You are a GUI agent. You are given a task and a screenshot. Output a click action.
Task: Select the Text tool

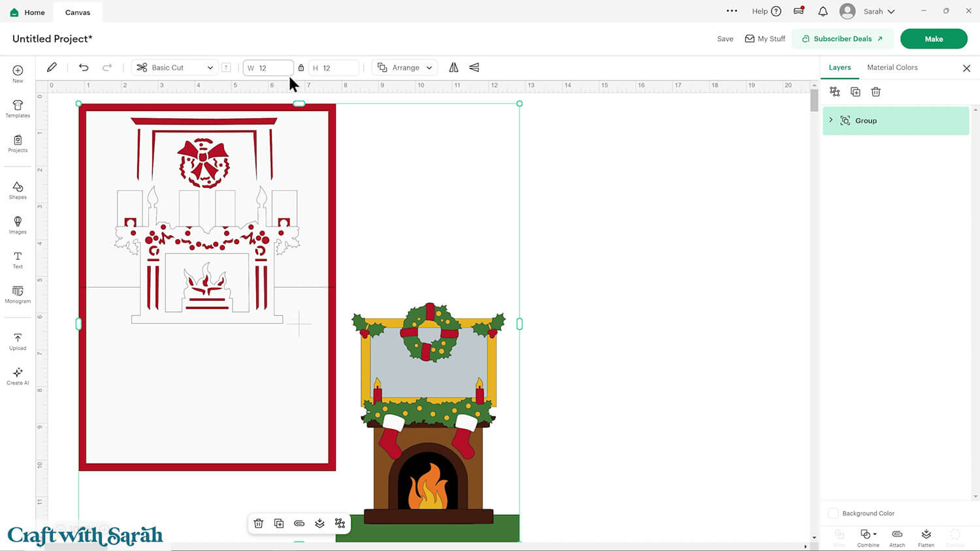pos(17,259)
